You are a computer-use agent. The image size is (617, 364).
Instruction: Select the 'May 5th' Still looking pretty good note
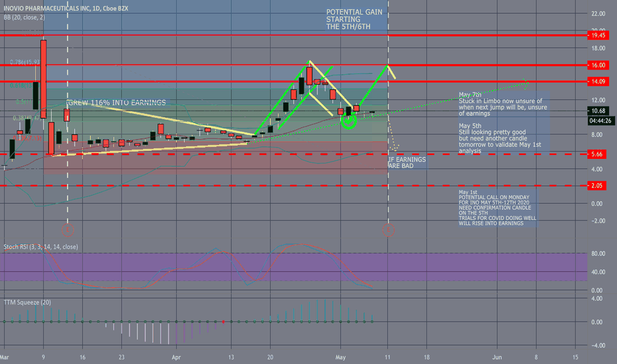click(x=500, y=138)
